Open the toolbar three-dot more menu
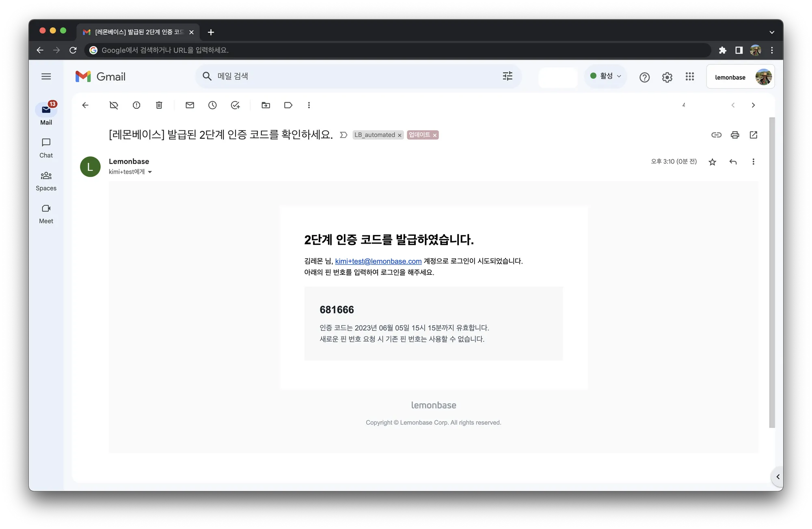The width and height of the screenshot is (812, 529). [309, 105]
